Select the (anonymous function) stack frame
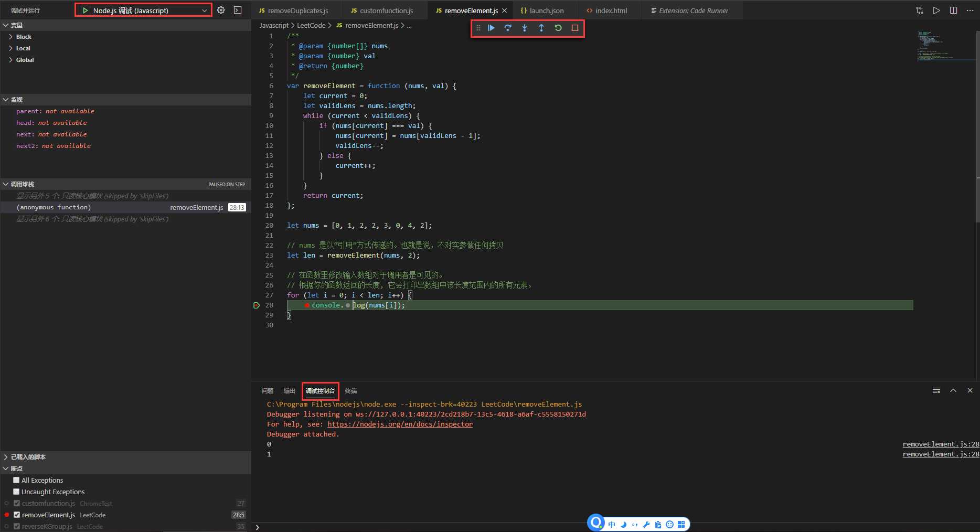This screenshot has height=532, width=980. click(126, 207)
